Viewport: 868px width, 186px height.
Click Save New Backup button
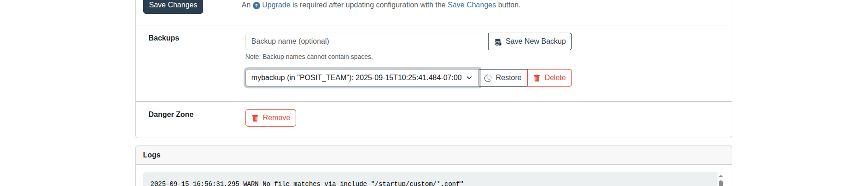pos(530,41)
